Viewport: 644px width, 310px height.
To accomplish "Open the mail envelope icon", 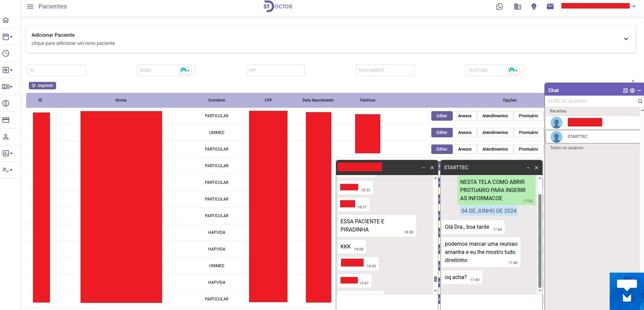I will 550,6.
